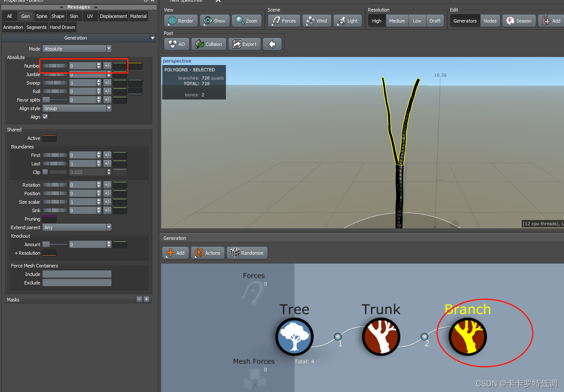This screenshot has height=392, width=564.
Task: Click the link node between Trunk and Branch
Action: click(x=424, y=337)
